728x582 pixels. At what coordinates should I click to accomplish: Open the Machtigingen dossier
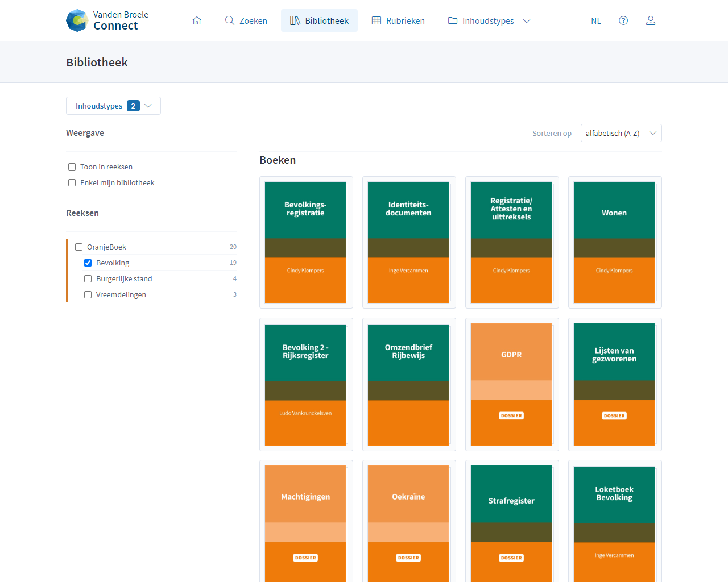click(306, 521)
